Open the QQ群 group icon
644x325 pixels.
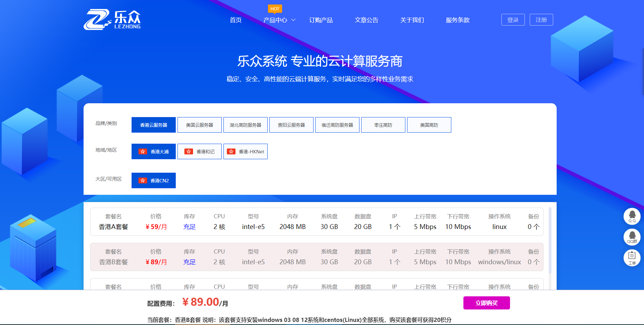[632, 237]
